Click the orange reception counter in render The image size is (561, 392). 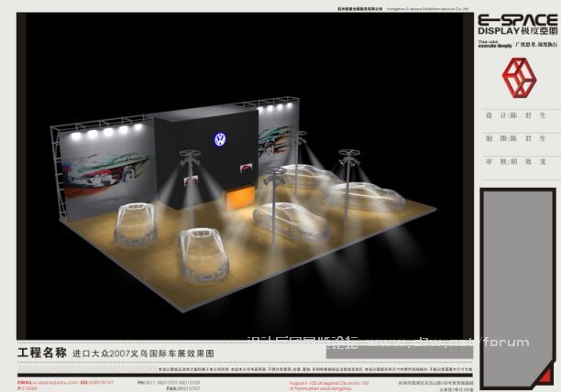point(241,199)
